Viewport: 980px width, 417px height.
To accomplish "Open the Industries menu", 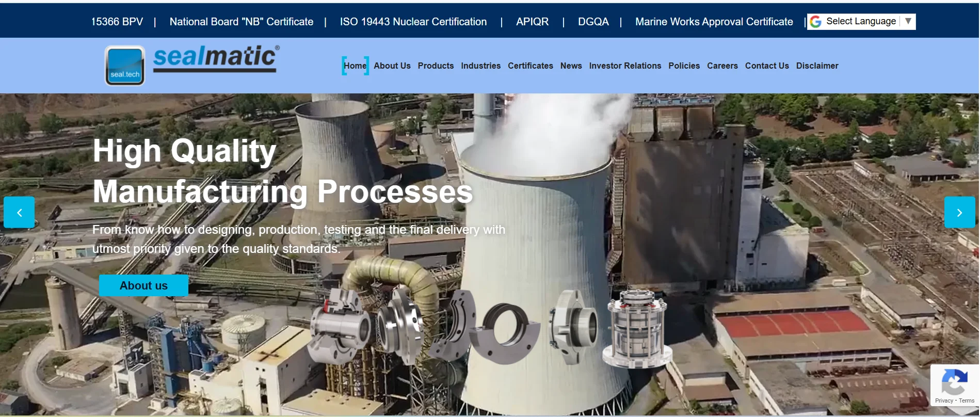I will click(x=480, y=66).
